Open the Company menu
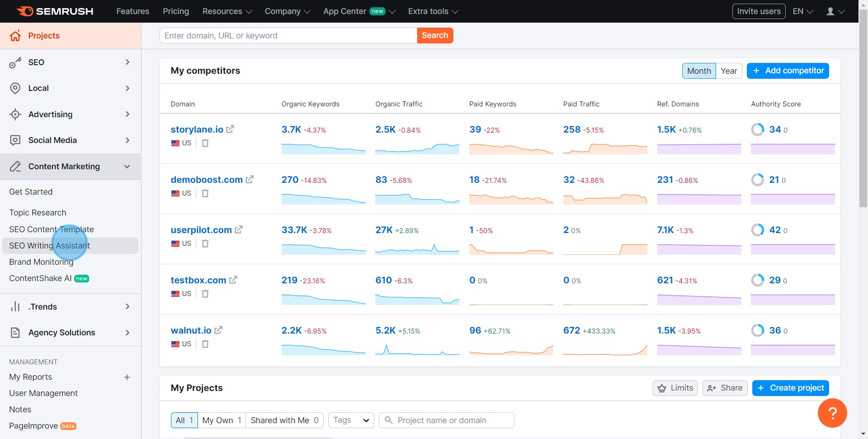The height and width of the screenshot is (439, 868). pos(288,11)
